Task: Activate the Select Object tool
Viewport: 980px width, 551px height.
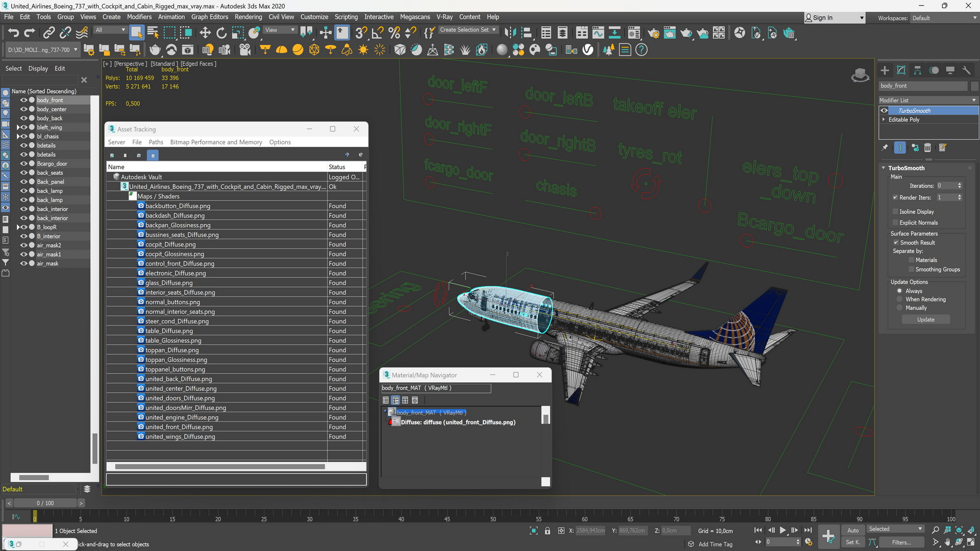Action: (x=136, y=33)
